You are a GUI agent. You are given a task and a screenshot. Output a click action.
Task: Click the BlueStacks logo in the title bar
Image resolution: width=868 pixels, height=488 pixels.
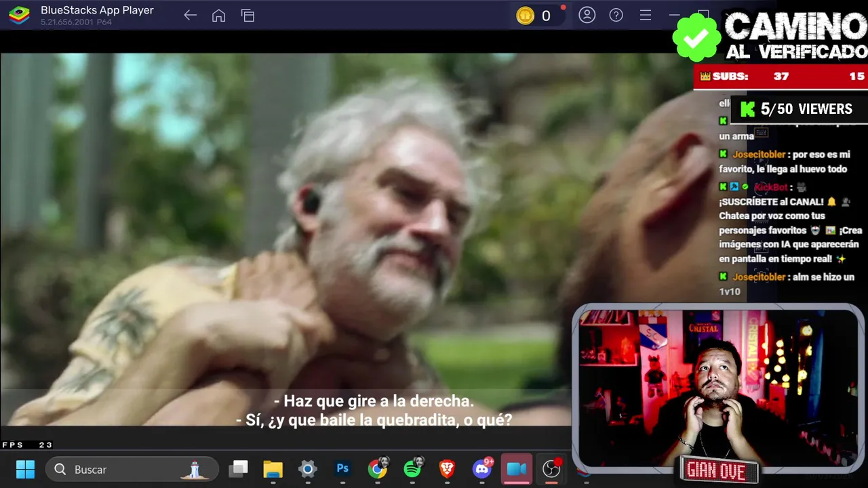tap(19, 16)
